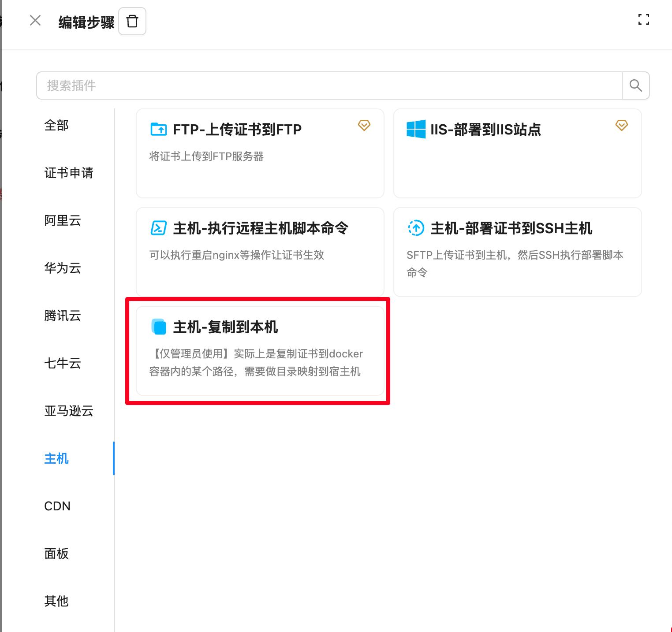Switch to the 腾讯云 category
Image resolution: width=672 pixels, height=632 pixels.
click(63, 316)
